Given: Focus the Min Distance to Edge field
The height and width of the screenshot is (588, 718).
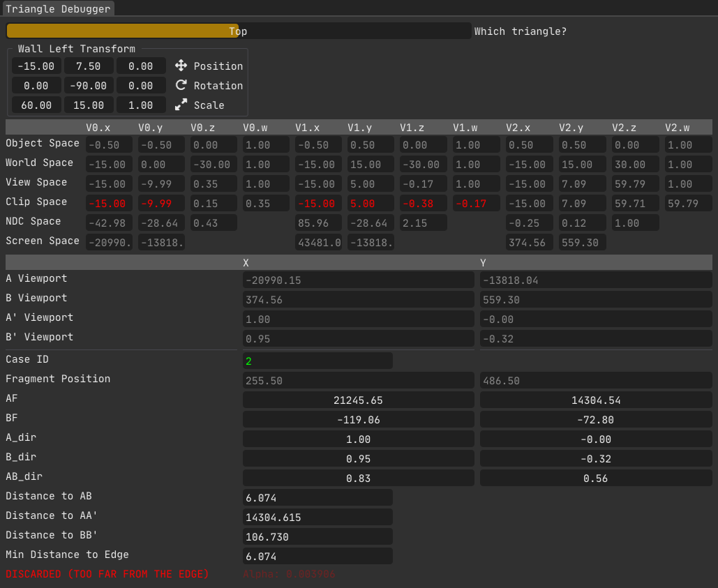Looking at the screenshot, I should pos(317,557).
